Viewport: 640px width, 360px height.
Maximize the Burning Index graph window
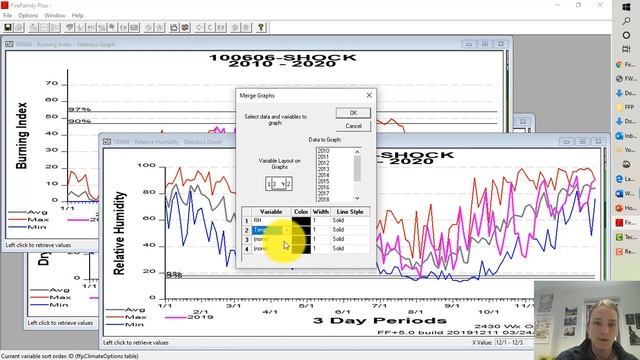pyautogui.click(x=484, y=44)
